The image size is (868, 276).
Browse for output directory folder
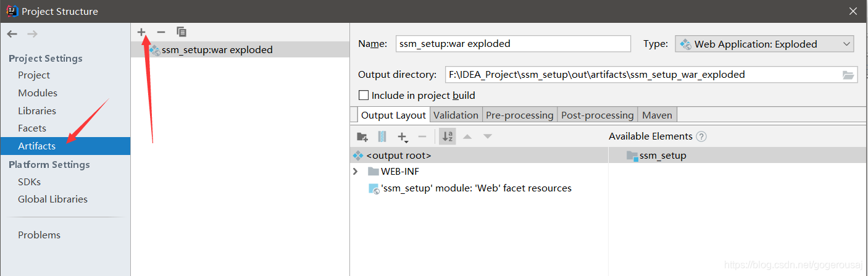pos(849,75)
